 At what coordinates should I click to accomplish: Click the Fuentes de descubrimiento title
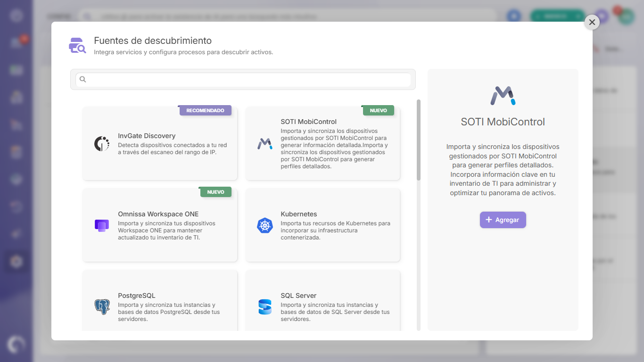click(x=153, y=41)
